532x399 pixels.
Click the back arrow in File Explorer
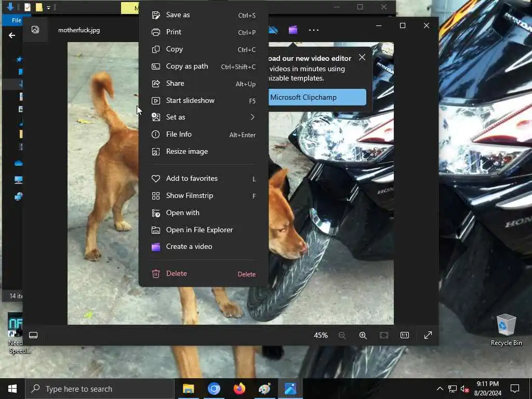click(x=12, y=35)
